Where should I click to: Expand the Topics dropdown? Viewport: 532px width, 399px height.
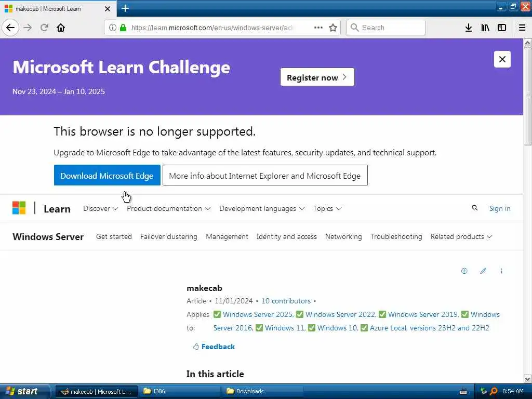click(327, 208)
